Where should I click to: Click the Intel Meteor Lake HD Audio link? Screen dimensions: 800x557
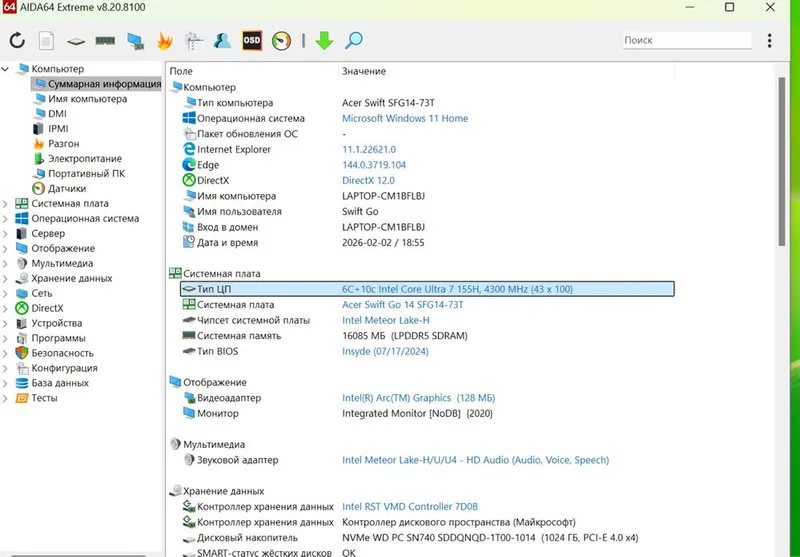[x=476, y=460]
